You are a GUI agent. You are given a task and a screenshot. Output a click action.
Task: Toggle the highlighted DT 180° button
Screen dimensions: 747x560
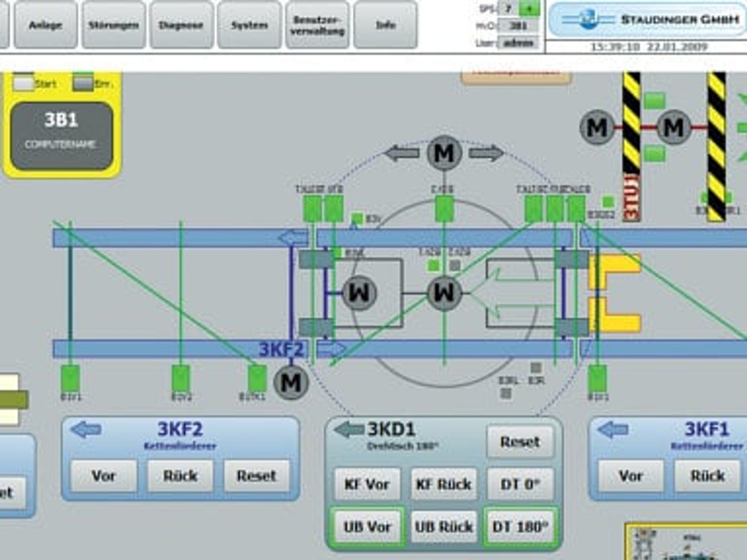point(520,526)
